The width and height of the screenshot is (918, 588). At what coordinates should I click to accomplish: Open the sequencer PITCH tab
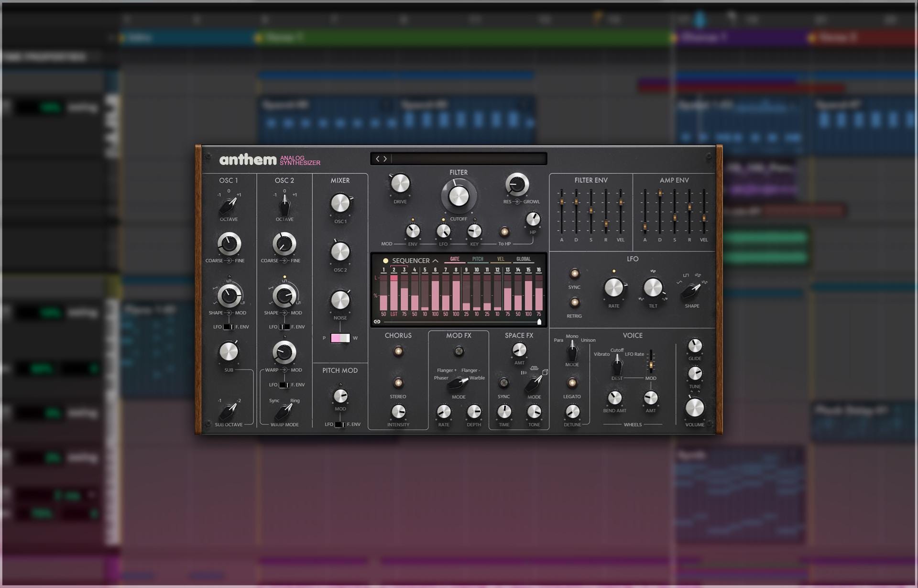pyautogui.click(x=478, y=260)
